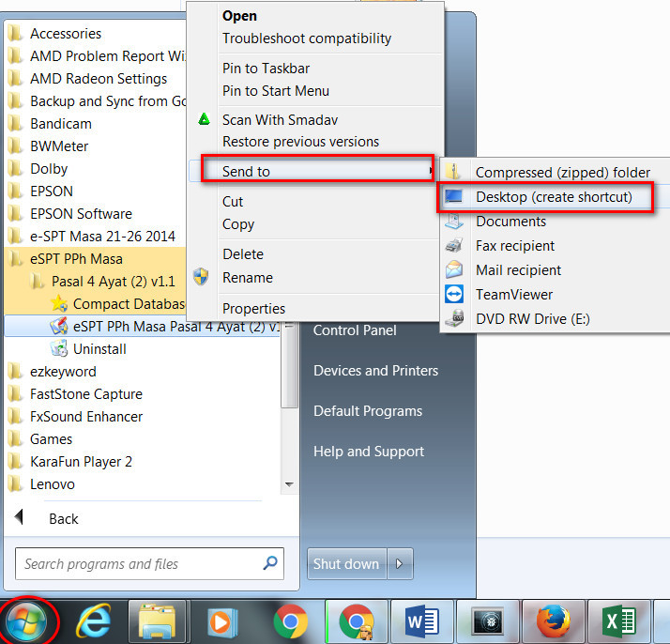670x644 pixels.
Task: Choose Pin to Taskbar
Action: pyautogui.click(x=266, y=69)
